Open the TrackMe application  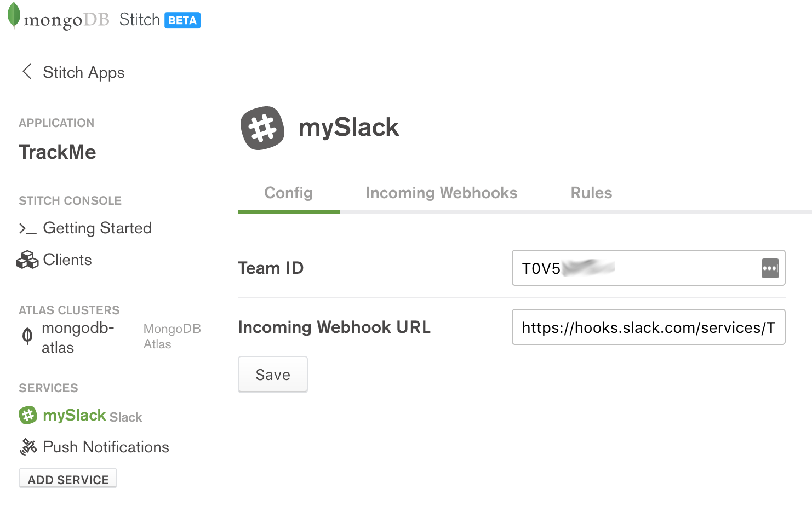pyautogui.click(x=57, y=152)
